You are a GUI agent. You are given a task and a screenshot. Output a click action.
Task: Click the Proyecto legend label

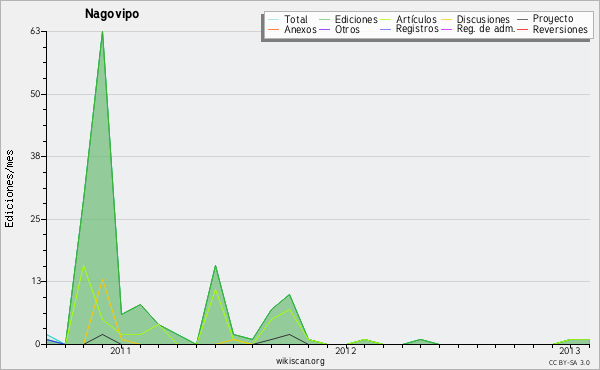pyautogui.click(x=553, y=19)
